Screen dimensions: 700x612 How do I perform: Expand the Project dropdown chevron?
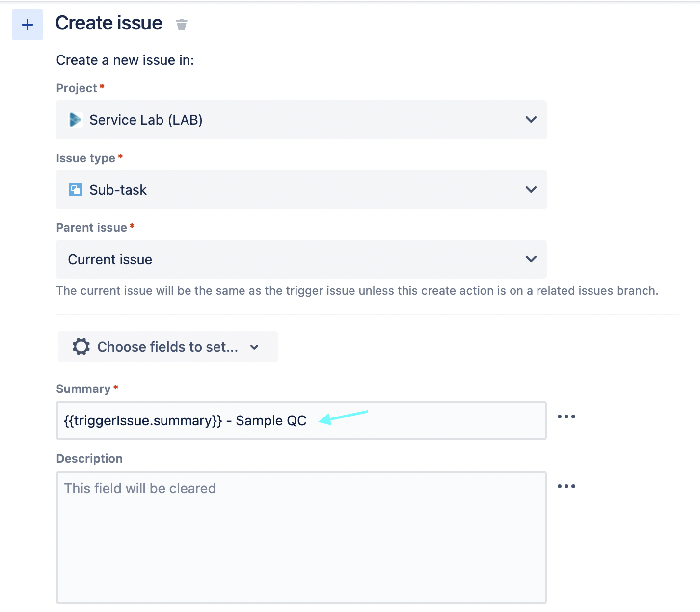pos(531,120)
